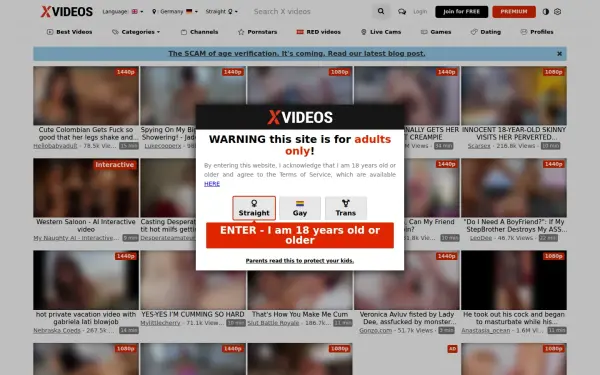Open the Gonzo.com channel link
600x375 pixels.
coord(375,331)
